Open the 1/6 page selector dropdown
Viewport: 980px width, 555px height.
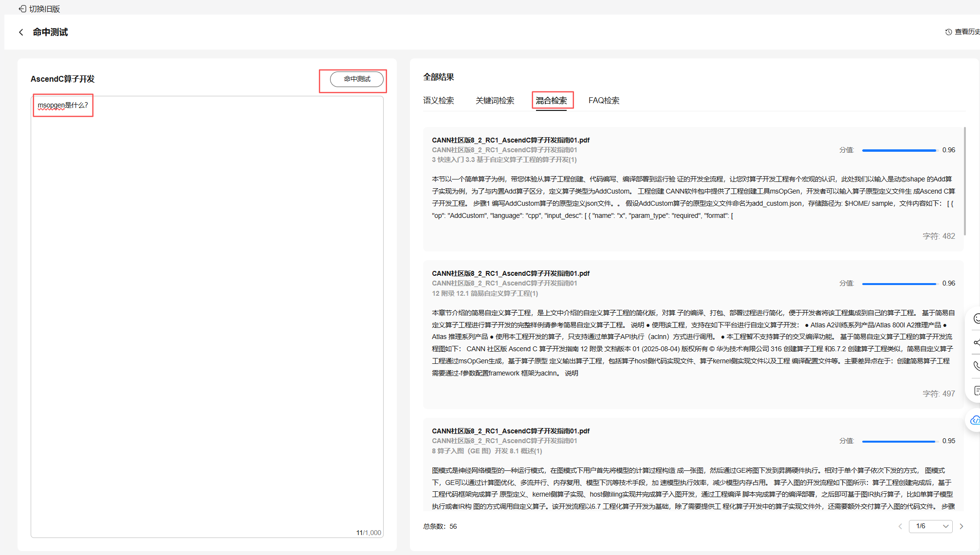click(x=930, y=526)
